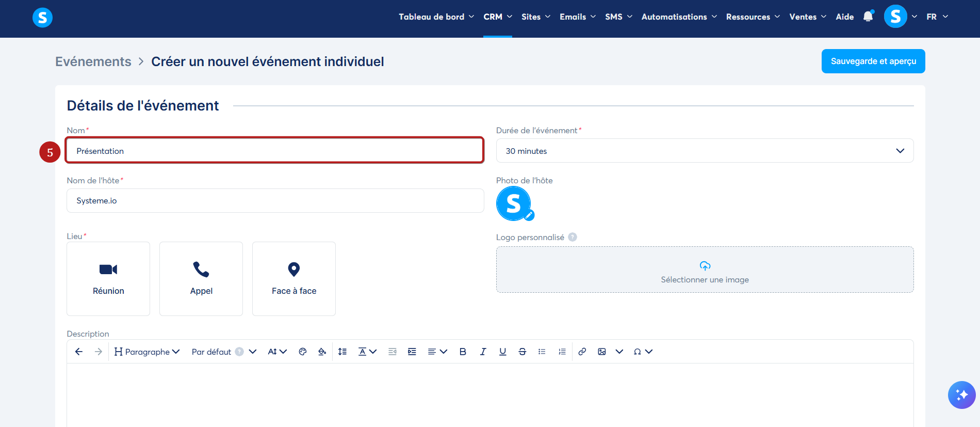Viewport: 980px width, 427px height.
Task: Open the SMS menu
Action: pyautogui.click(x=618, y=17)
